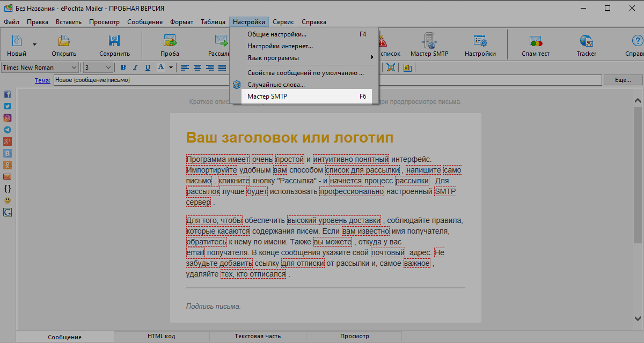This screenshot has width=644, height=343.
Task: Switch to the HTML код tab
Action: pyautogui.click(x=161, y=337)
